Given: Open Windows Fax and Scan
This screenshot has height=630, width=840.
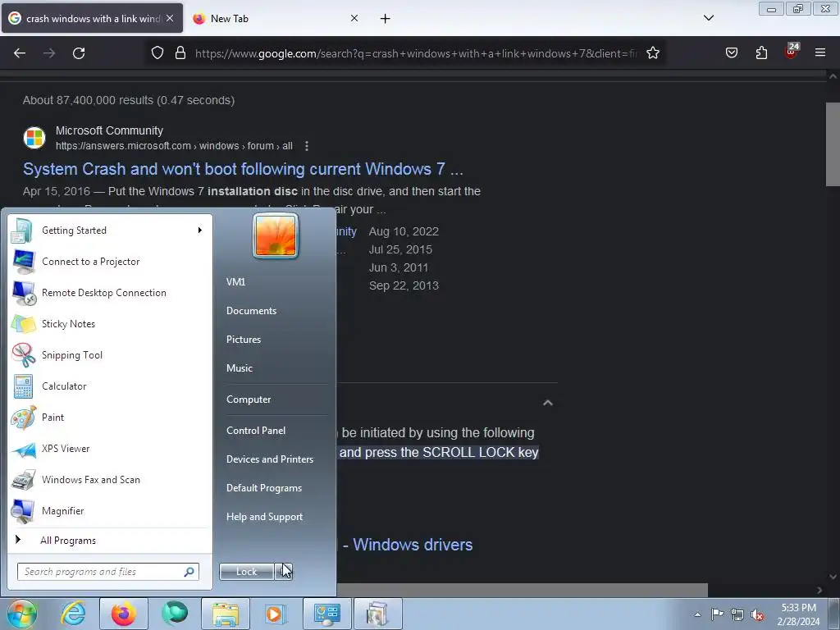Looking at the screenshot, I should (110, 479).
